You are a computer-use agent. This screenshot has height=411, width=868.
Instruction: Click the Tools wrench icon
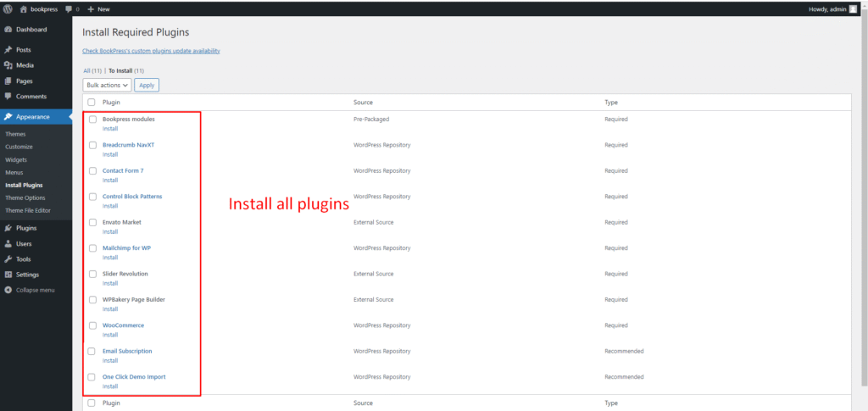(x=8, y=258)
